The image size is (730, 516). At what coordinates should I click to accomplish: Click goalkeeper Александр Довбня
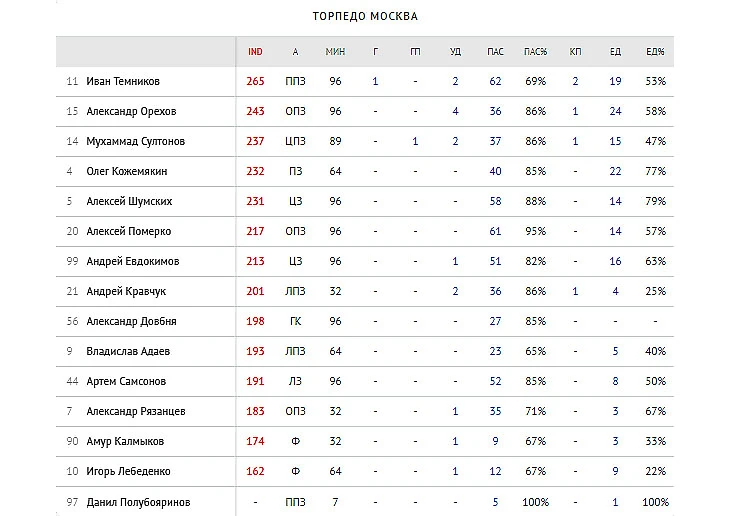coord(132,322)
